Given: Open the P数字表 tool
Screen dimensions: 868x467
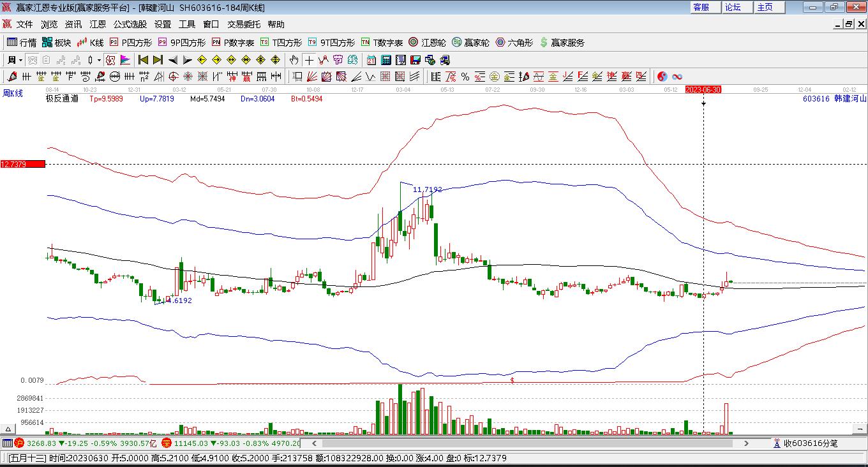Looking at the screenshot, I should [x=233, y=43].
